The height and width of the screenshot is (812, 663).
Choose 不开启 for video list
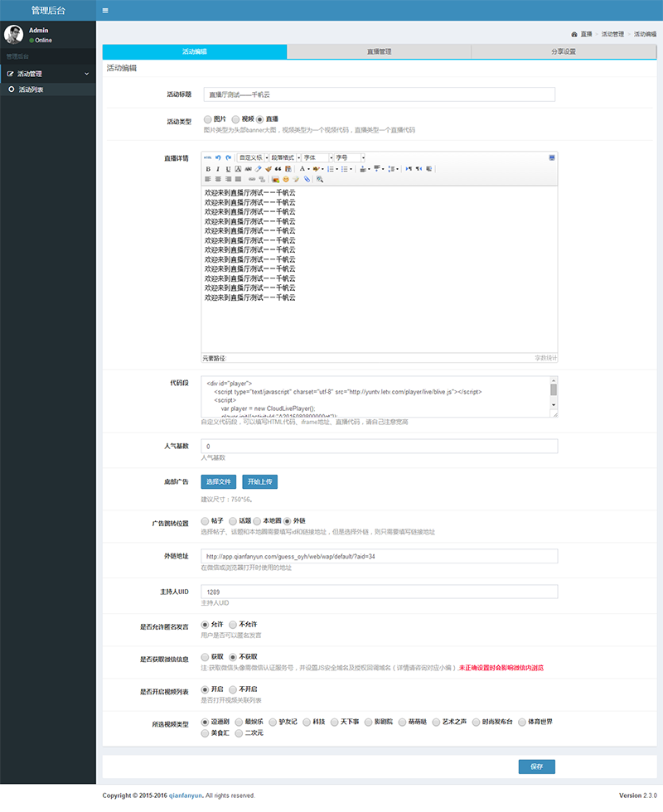pos(233,689)
